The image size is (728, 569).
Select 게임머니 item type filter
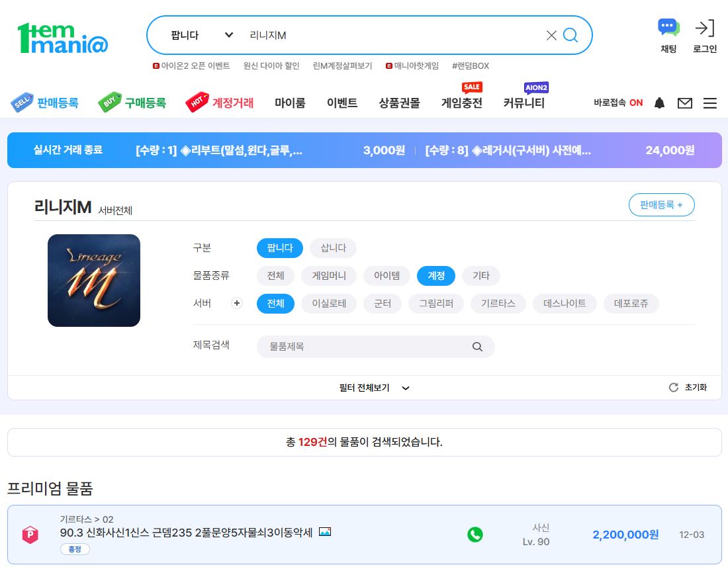click(329, 276)
